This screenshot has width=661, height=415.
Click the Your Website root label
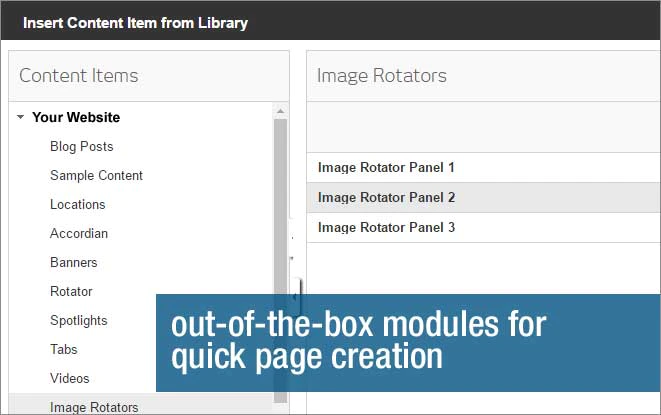click(76, 117)
